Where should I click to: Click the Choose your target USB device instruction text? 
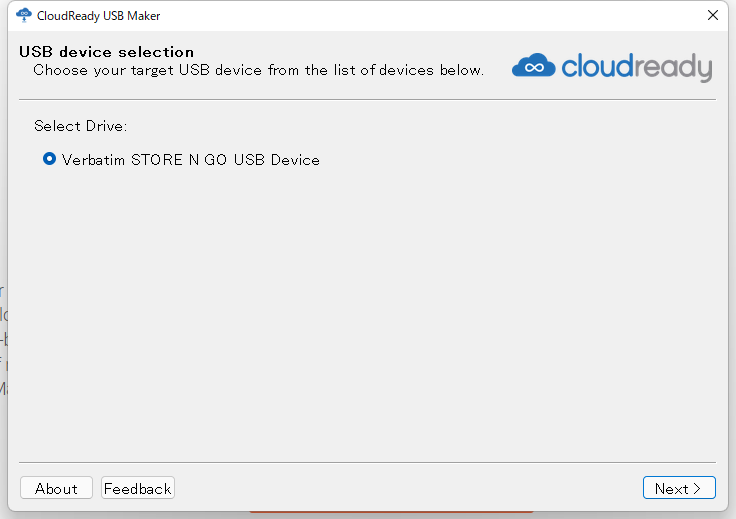(x=258, y=70)
